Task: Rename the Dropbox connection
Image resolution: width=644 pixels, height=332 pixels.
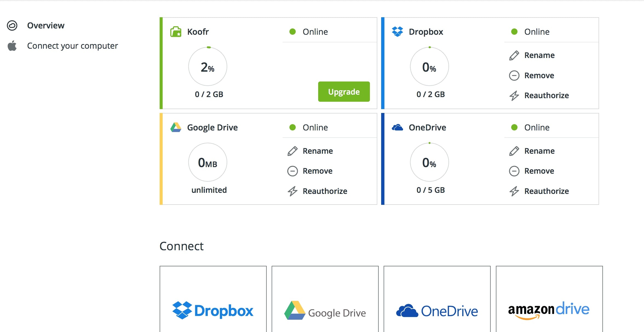Action: (539, 55)
